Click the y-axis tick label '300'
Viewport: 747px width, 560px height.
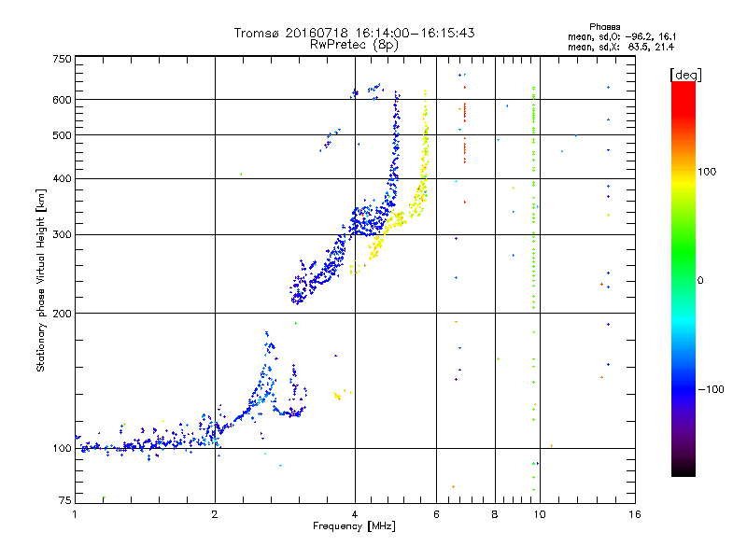coord(62,234)
